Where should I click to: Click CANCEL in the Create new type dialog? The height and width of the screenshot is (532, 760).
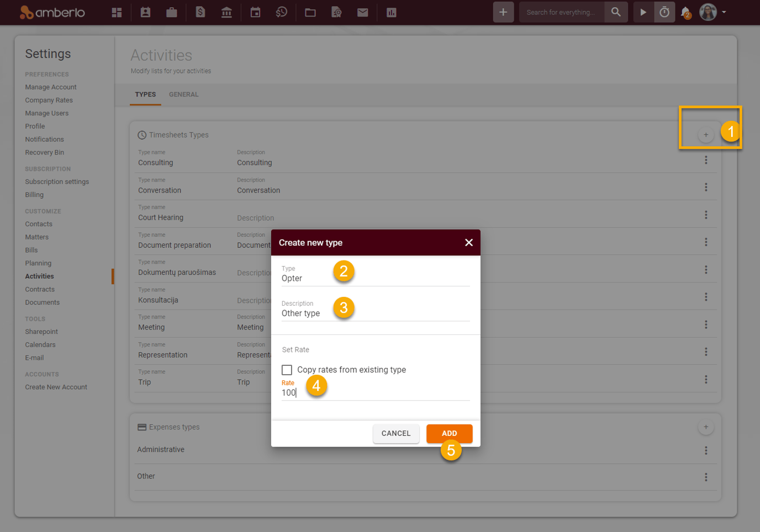pos(396,433)
